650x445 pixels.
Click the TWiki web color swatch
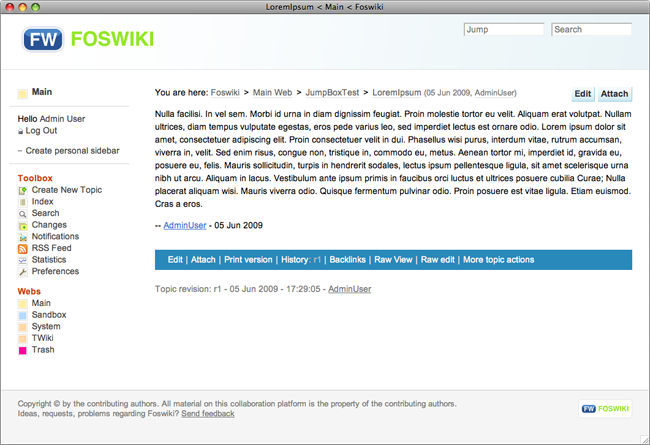click(x=23, y=338)
